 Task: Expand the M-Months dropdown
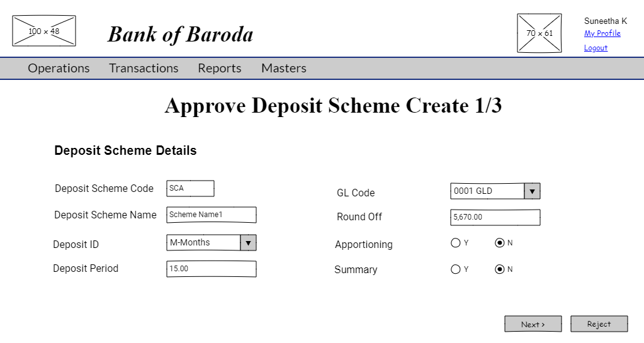click(211, 242)
